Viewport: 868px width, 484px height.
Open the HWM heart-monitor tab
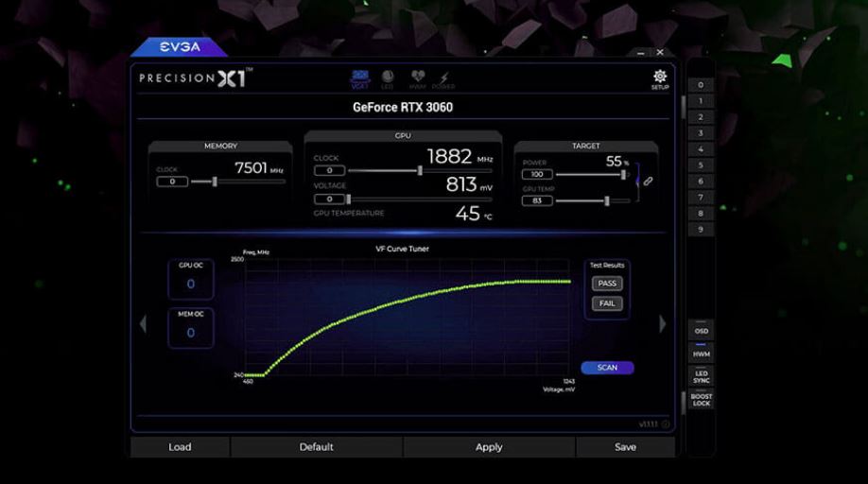click(417, 79)
